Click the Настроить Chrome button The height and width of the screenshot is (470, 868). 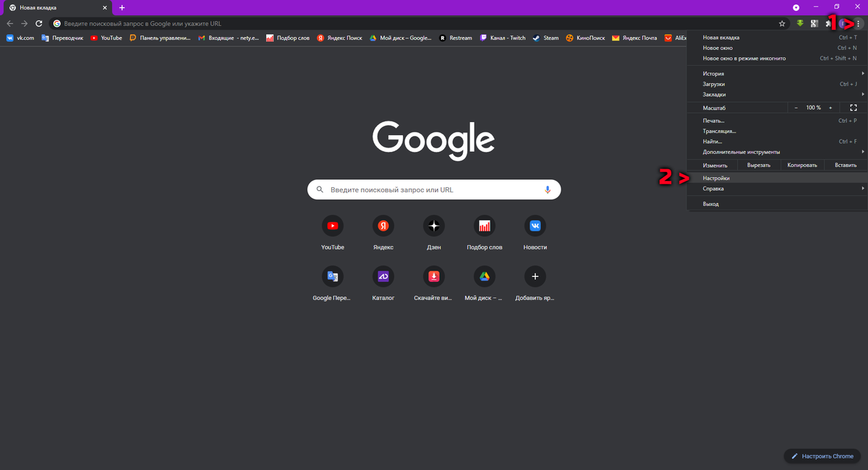tap(823, 456)
